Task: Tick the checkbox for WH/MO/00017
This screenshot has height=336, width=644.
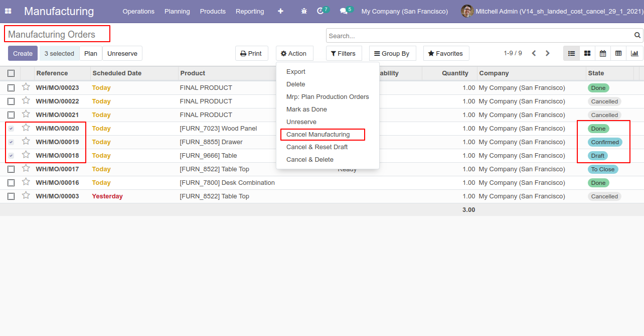Action: point(11,169)
